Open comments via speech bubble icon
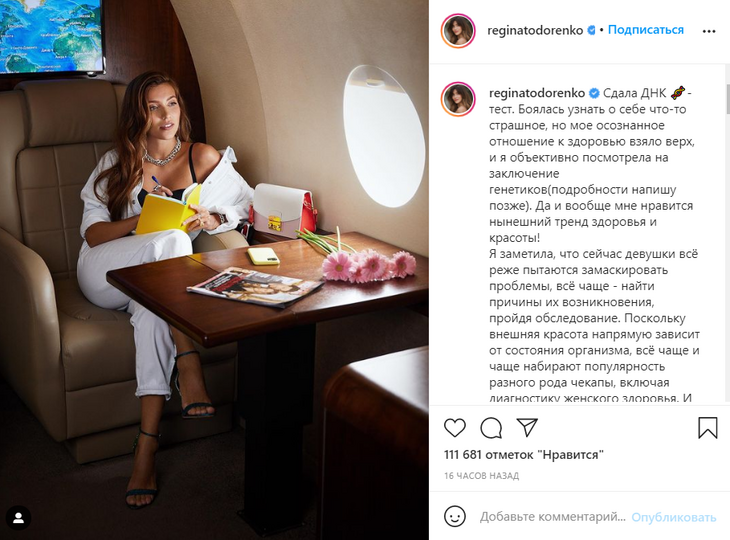The width and height of the screenshot is (730, 540). pos(491,428)
